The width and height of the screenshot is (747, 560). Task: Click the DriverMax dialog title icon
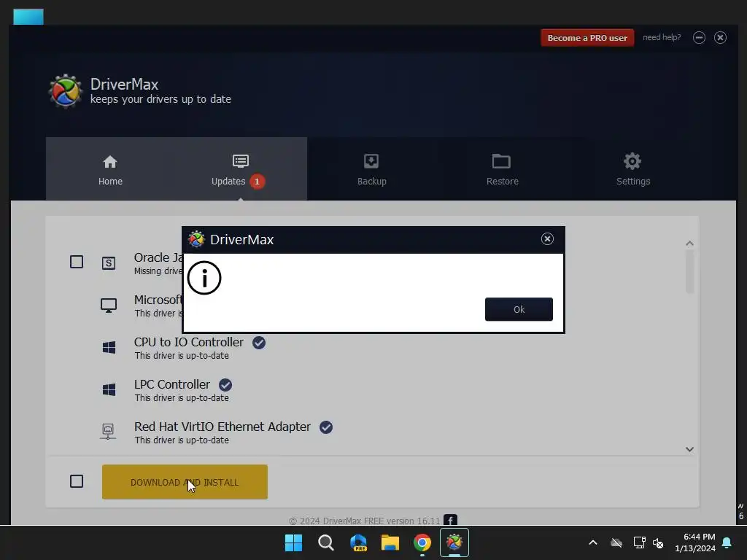click(x=196, y=239)
